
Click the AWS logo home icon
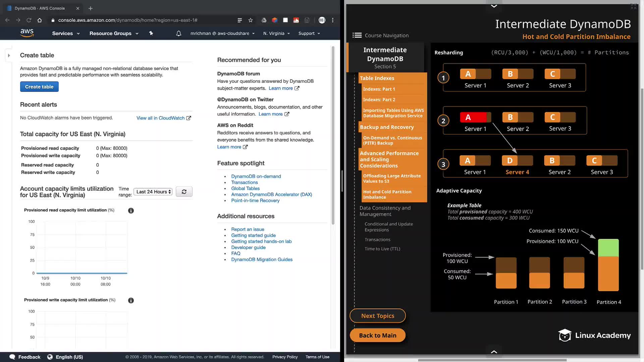[x=27, y=33]
